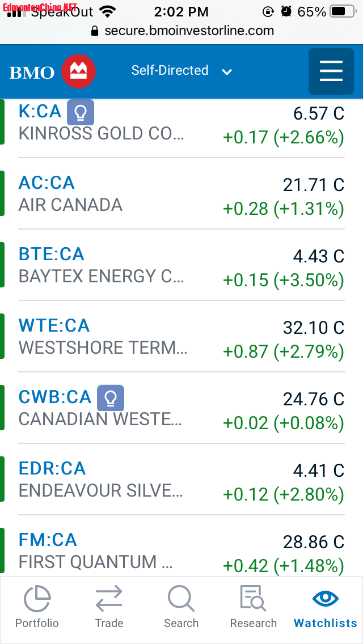Tap Air Canada price 21.71 C
Viewport: 363px width, 644px height.
313,184
